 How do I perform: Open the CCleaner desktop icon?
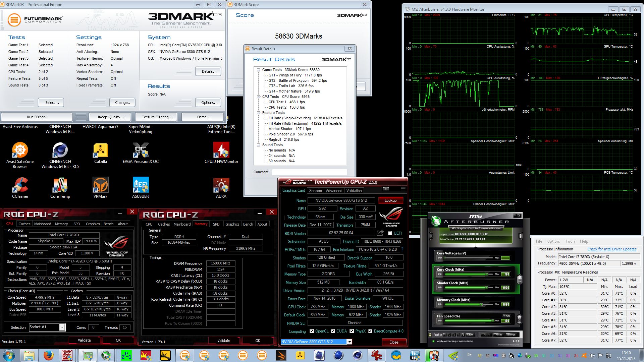coord(20,188)
